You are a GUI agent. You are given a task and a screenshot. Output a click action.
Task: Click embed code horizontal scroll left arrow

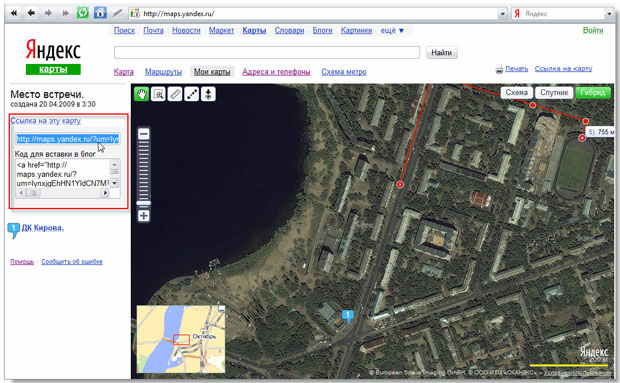[21, 193]
